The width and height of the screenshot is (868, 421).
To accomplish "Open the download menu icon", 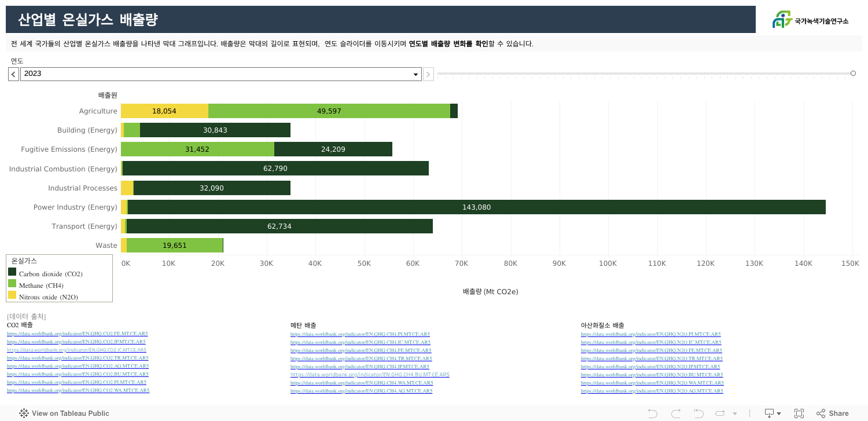I will tap(773, 413).
